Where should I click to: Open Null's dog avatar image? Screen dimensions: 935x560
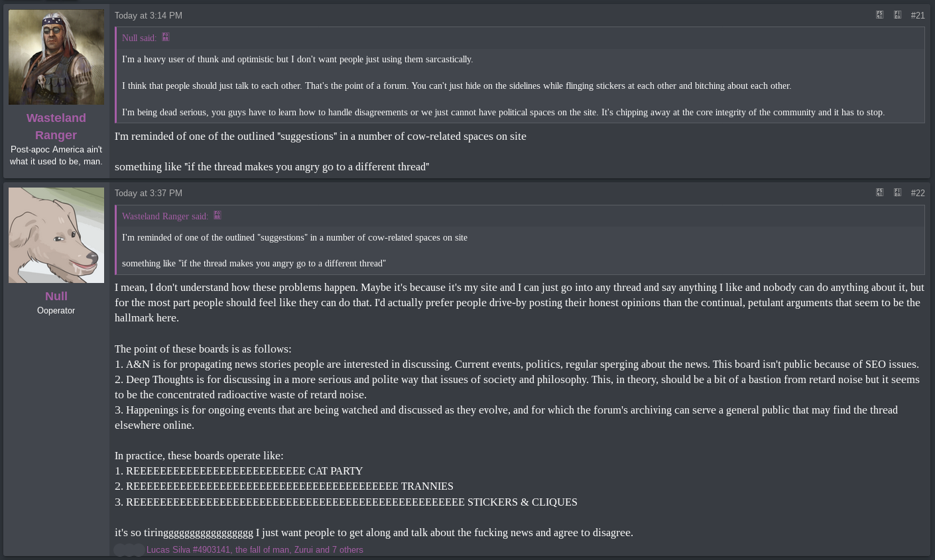(x=56, y=235)
